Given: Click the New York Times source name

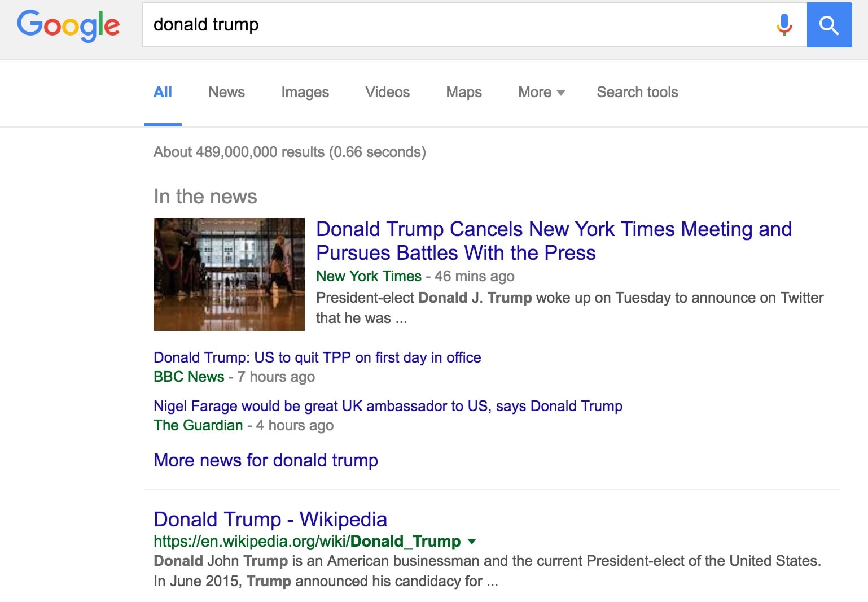Looking at the screenshot, I should click(x=369, y=276).
